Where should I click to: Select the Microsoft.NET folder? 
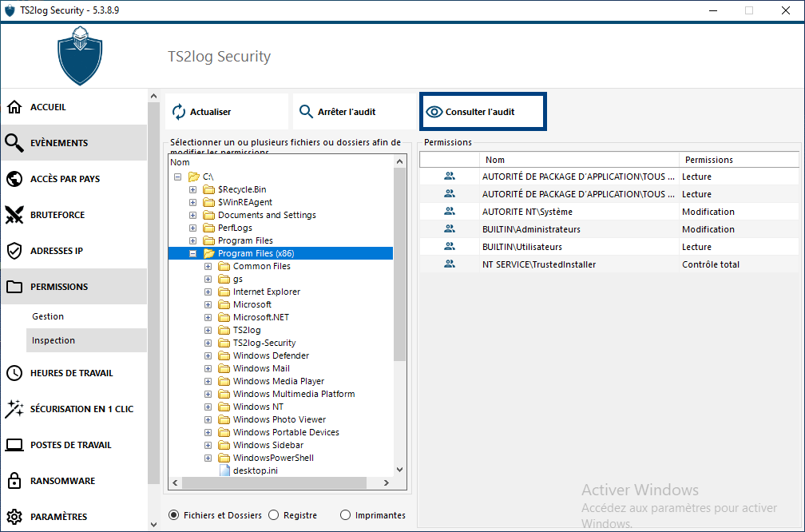coord(261,317)
